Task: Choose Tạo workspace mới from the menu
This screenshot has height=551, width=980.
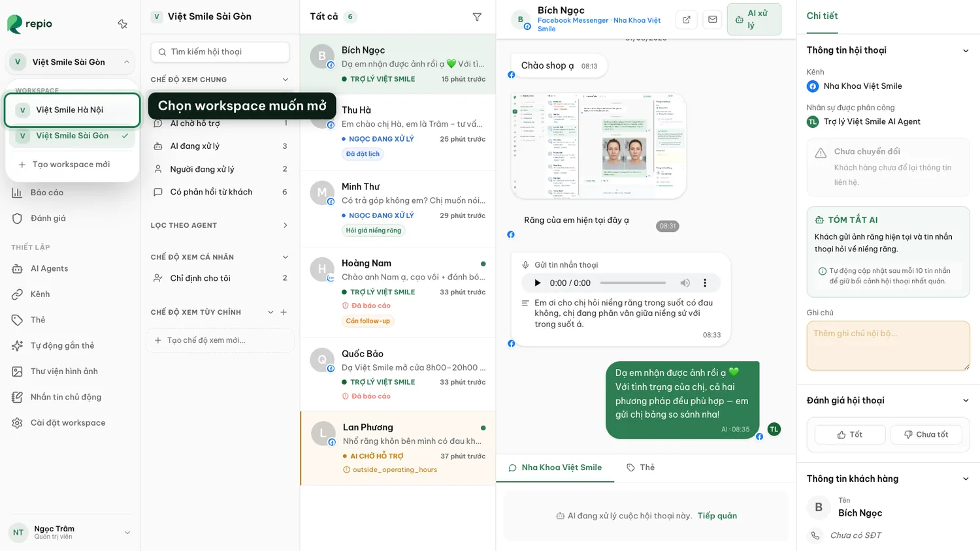Action: point(72,165)
